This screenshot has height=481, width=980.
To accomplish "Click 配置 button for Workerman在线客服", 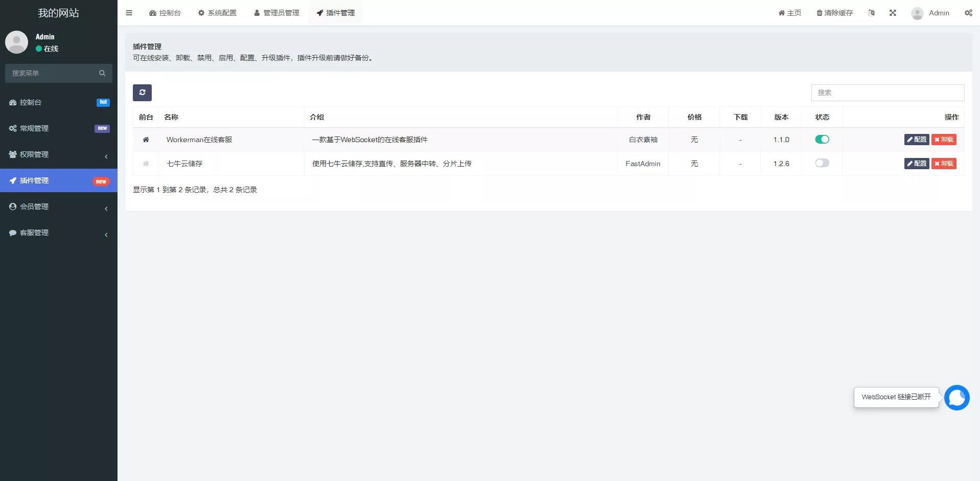I will coord(917,140).
